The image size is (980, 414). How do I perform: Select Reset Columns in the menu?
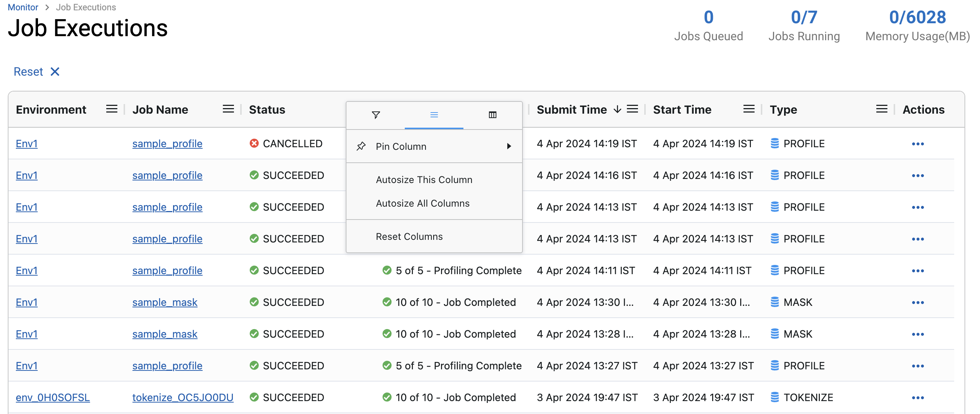click(409, 236)
